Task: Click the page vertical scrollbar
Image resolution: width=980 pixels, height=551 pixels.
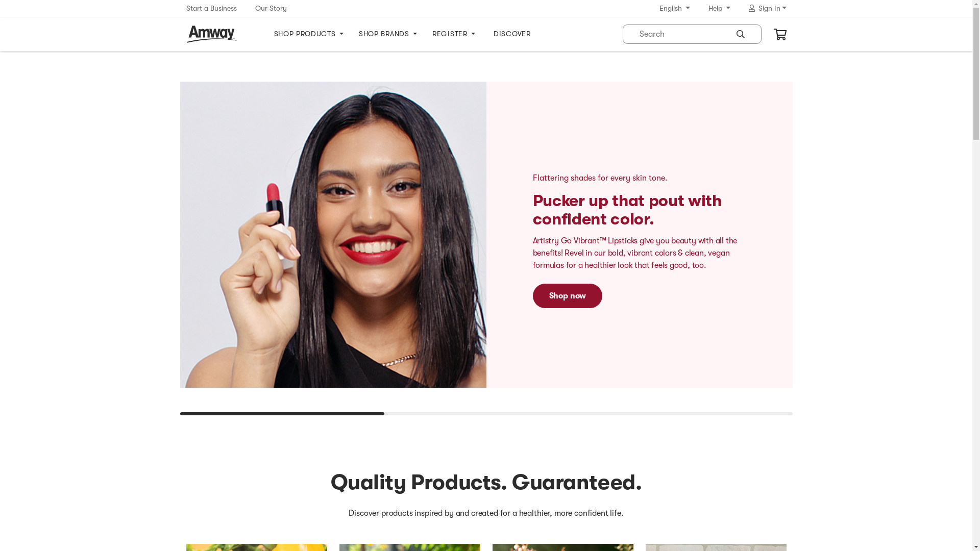Action: [976, 275]
